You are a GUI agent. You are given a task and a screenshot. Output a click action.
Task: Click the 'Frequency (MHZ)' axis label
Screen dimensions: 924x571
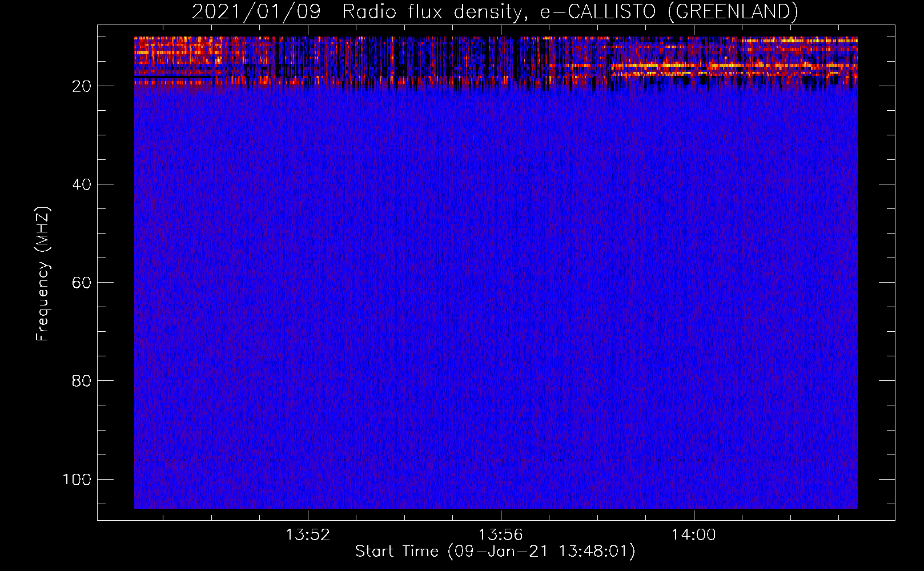point(43,274)
